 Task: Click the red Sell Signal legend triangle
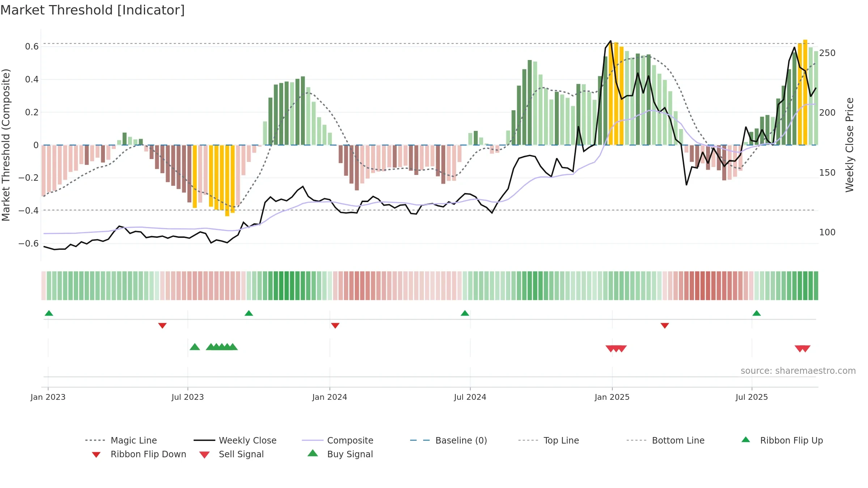pyautogui.click(x=204, y=455)
